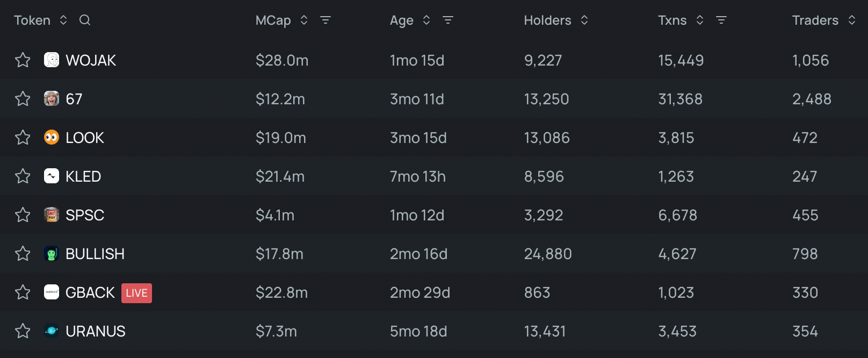Image resolution: width=868 pixels, height=358 pixels.
Task: Star the KLED token row
Action: click(23, 176)
